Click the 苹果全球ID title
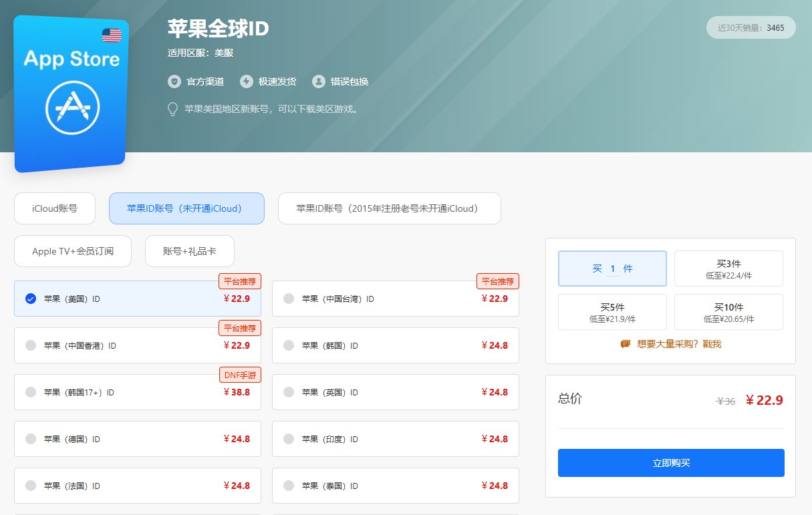The width and height of the screenshot is (812, 515). click(218, 29)
